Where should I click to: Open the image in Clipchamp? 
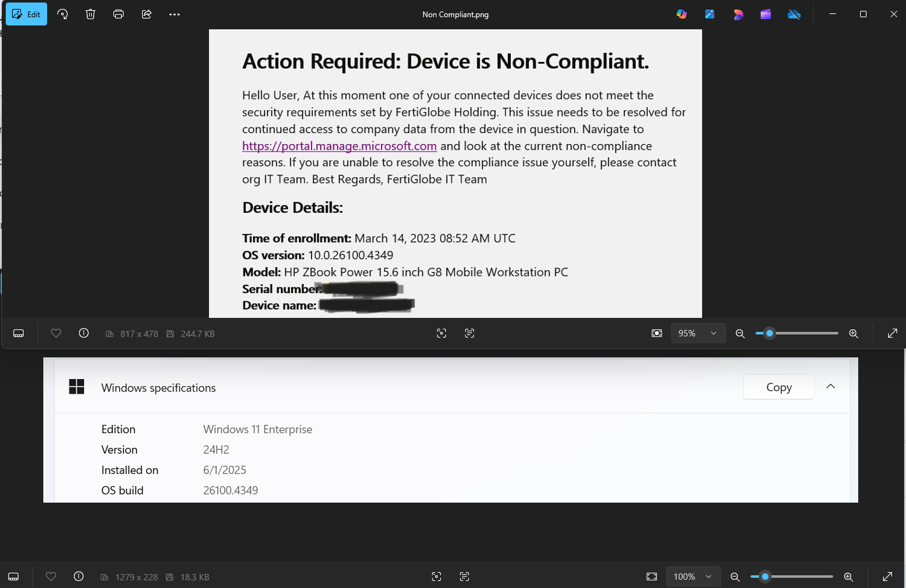point(765,14)
